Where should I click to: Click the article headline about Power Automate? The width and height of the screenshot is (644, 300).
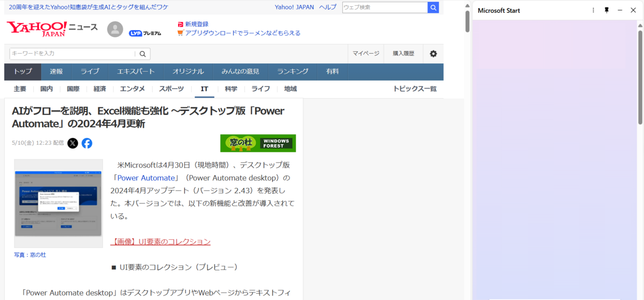point(148,117)
